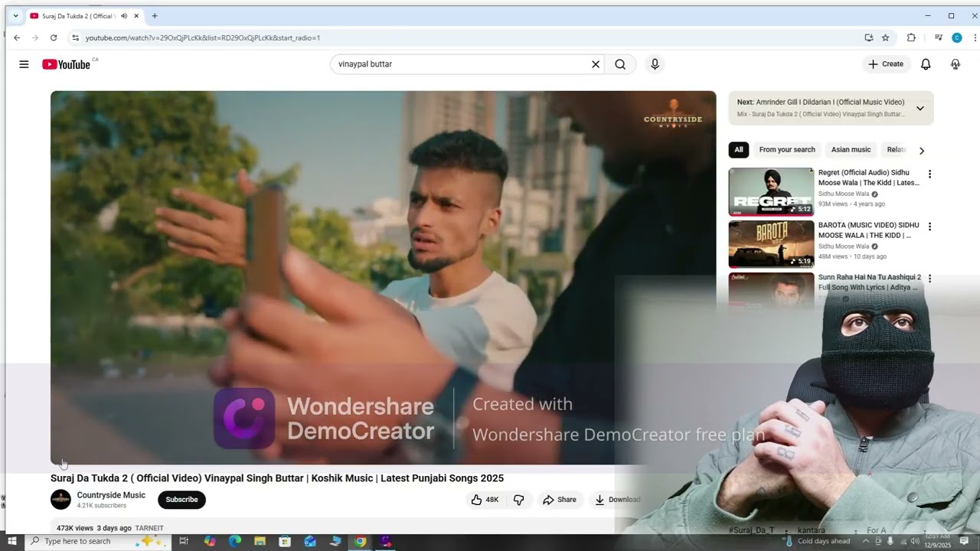Bookmark this page with star
Screen dimensions: 980x551
pyautogui.click(x=886, y=37)
